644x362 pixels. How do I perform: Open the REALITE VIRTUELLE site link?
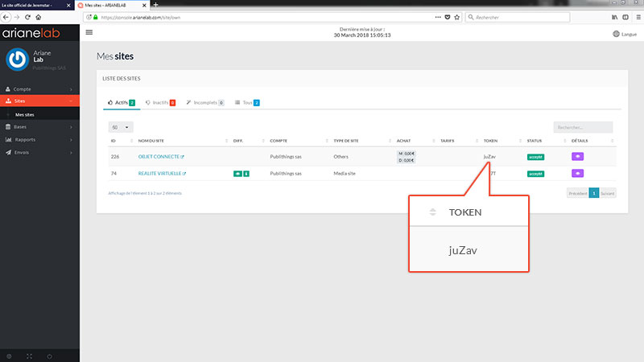click(x=159, y=174)
